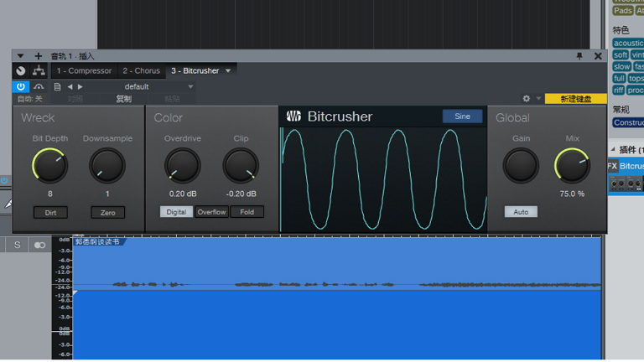Close the Bitcrusher plugin window

pos(598,56)
